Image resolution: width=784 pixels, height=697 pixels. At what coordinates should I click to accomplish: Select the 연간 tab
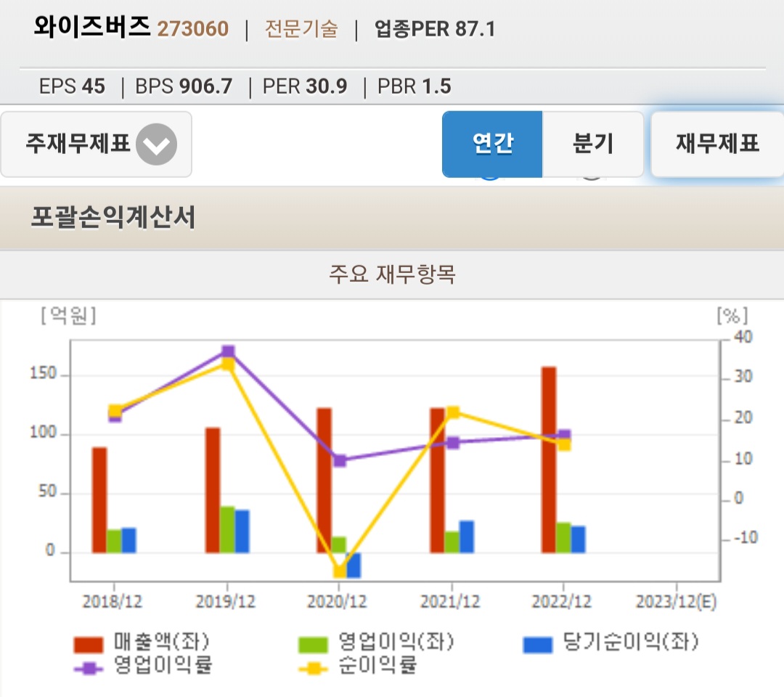(492, 144)
